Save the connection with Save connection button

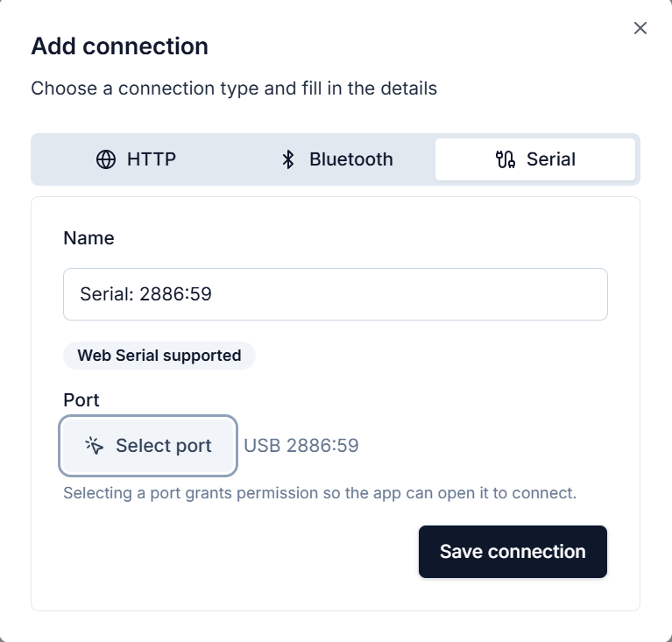click(x=513, y=552)
